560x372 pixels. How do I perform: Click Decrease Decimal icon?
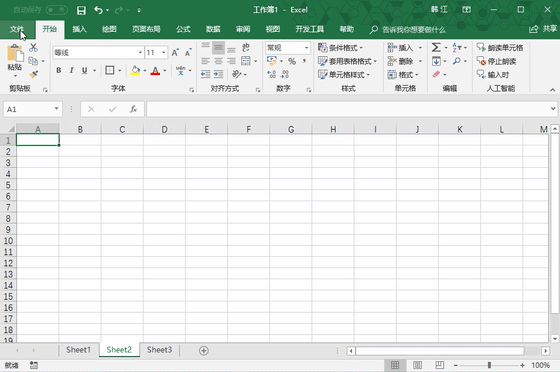(285, 74)
